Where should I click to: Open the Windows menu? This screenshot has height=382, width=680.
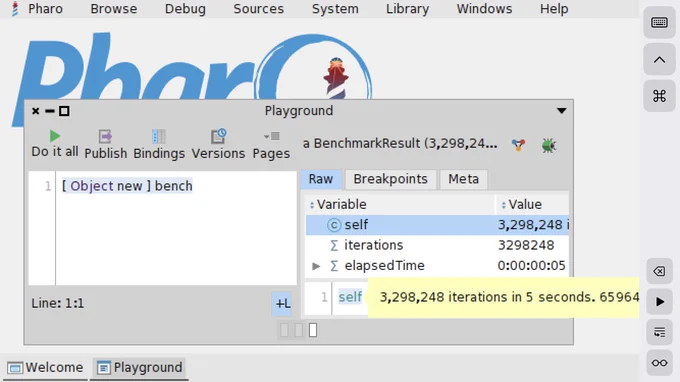coord(484,9)
